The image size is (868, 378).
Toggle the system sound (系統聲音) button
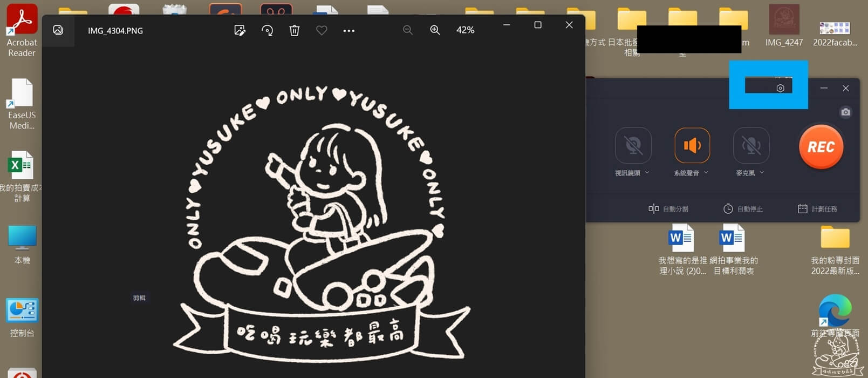click(x=692, y=145)
